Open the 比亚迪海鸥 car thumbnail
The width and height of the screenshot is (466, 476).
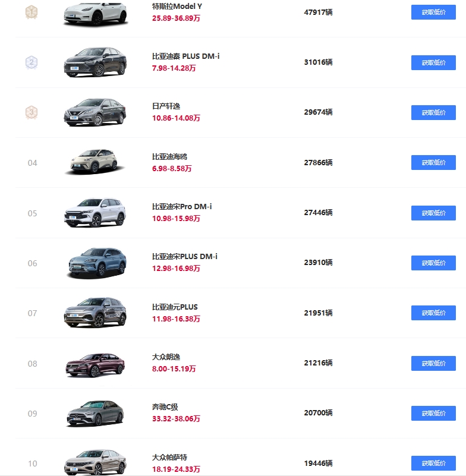[x=95, y=162]
